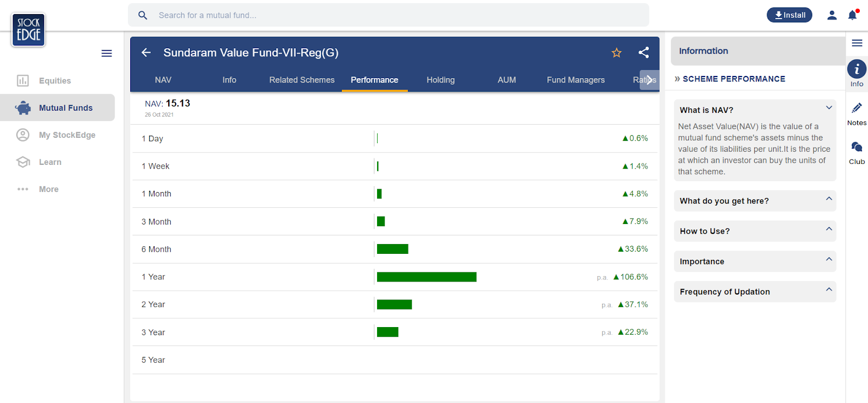Click the StockEdge logo
Screen dimensions: 868x403
pyautogui.click(x=28, y=30)
